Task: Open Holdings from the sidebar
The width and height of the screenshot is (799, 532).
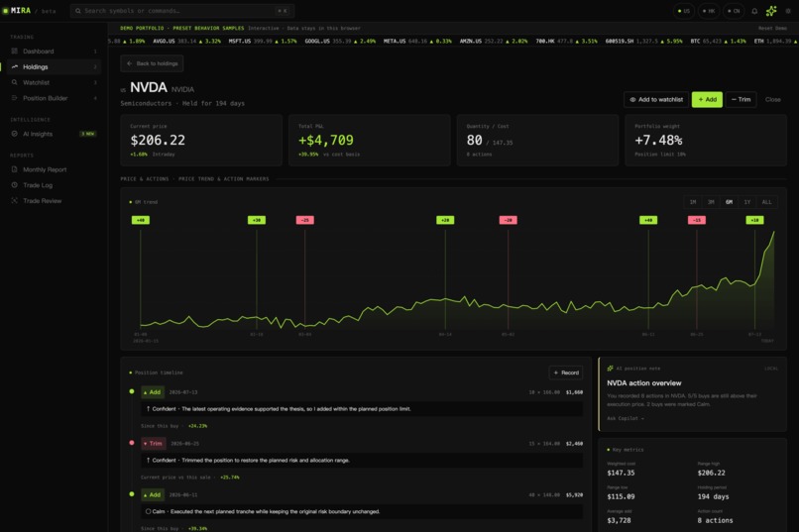Action: (x=54, y=66)
